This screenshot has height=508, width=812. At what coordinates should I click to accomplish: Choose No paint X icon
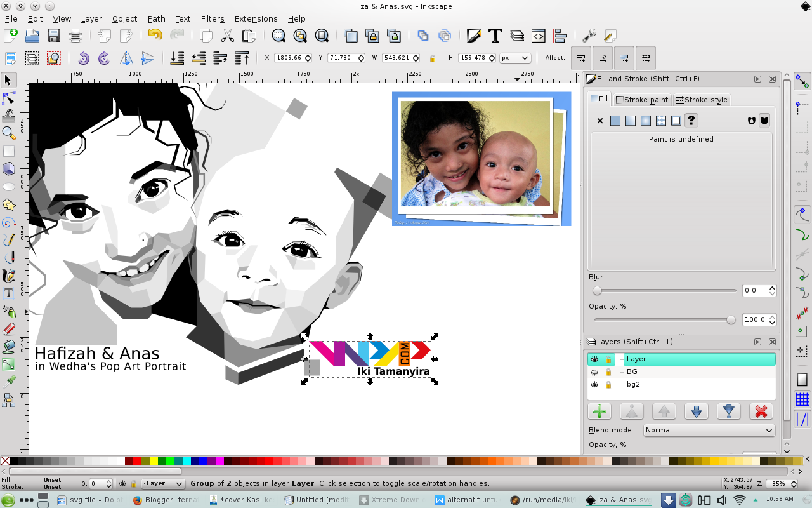(x=600, y=121)
